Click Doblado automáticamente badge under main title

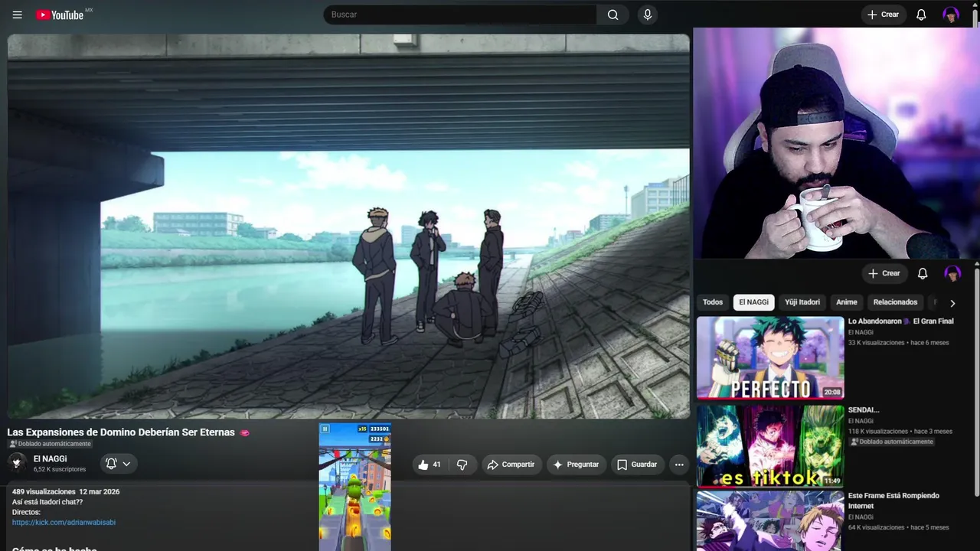(50, 444)
